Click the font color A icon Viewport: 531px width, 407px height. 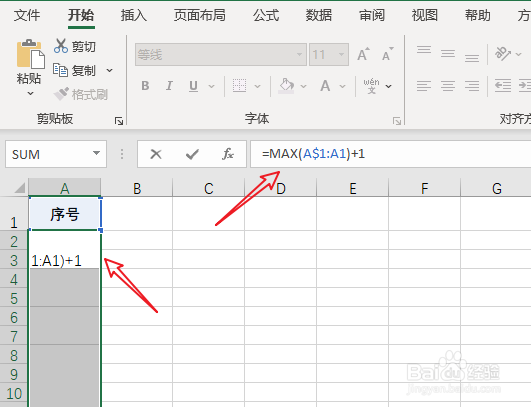pyautogui.click(x=325, y=86)
